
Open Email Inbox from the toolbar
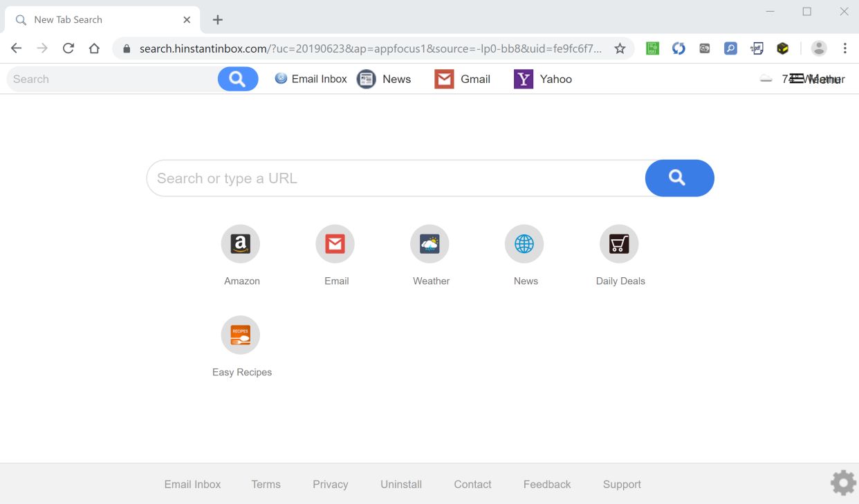click(311, 79)
